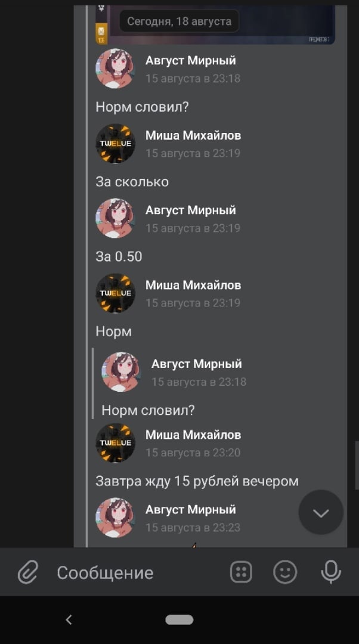Tap the Android home pill

point(179,620)
